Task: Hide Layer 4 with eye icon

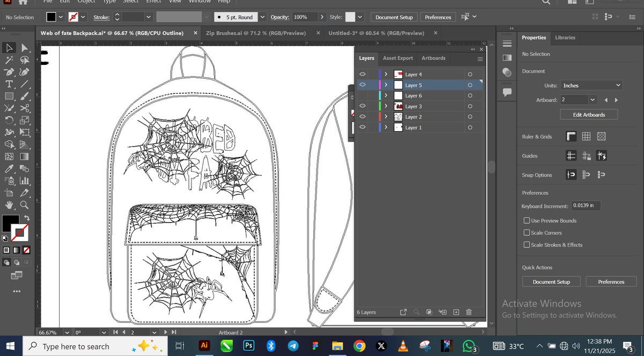Action: pos(362,75)
